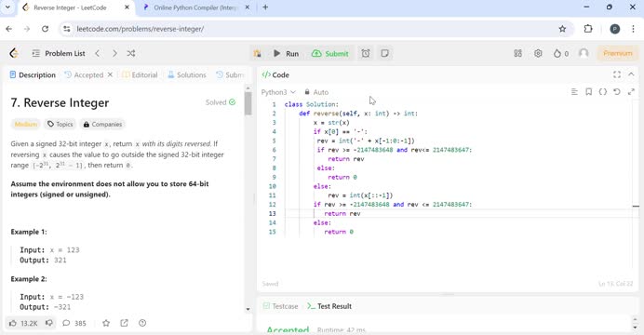Click the Medium difficulty tag

(x=25, y=124)
